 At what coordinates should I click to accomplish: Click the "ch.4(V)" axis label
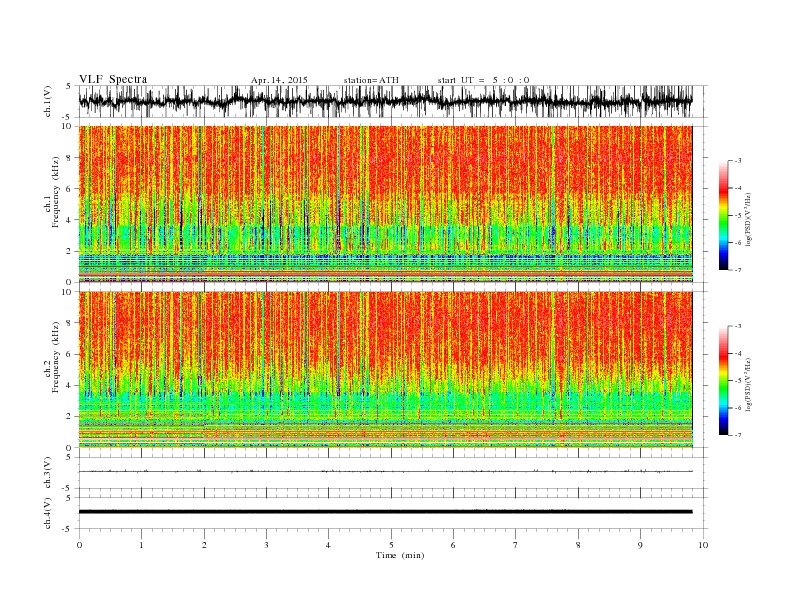click(48, 513)
